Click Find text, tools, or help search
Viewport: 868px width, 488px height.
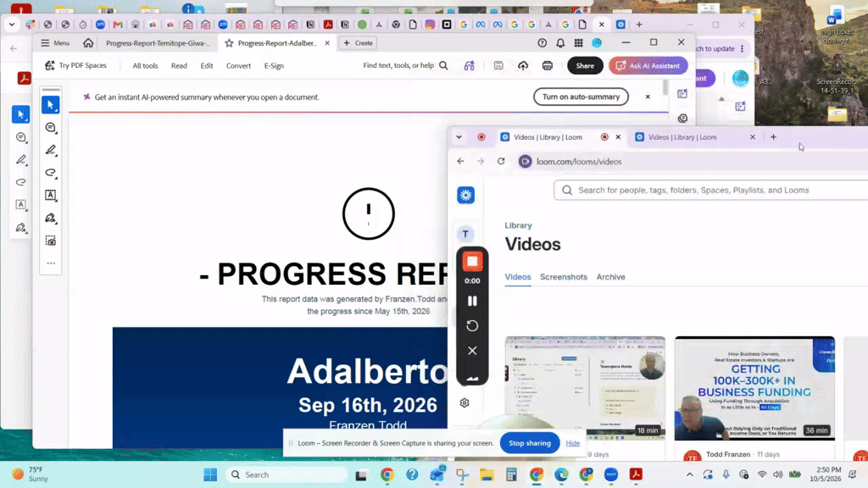405,65
